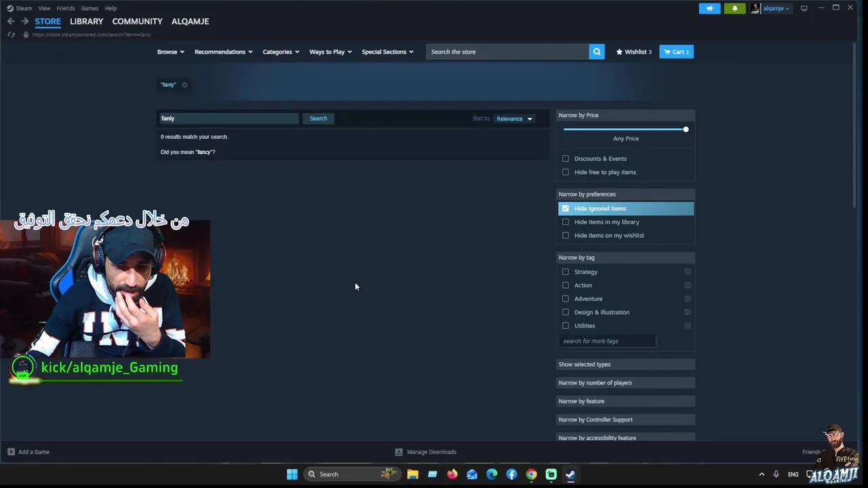Exclude Design & Illustration tag via icon
868x488 pixels.
(688, 312)
